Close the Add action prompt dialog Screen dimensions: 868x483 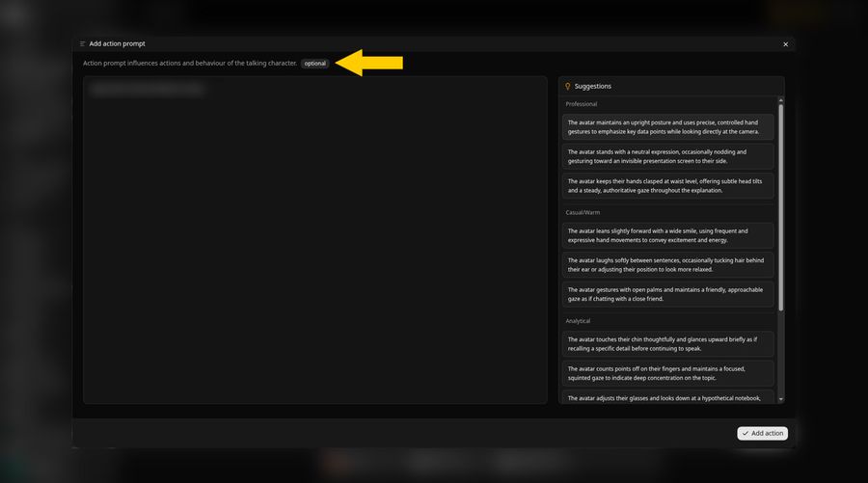[785, 44]
